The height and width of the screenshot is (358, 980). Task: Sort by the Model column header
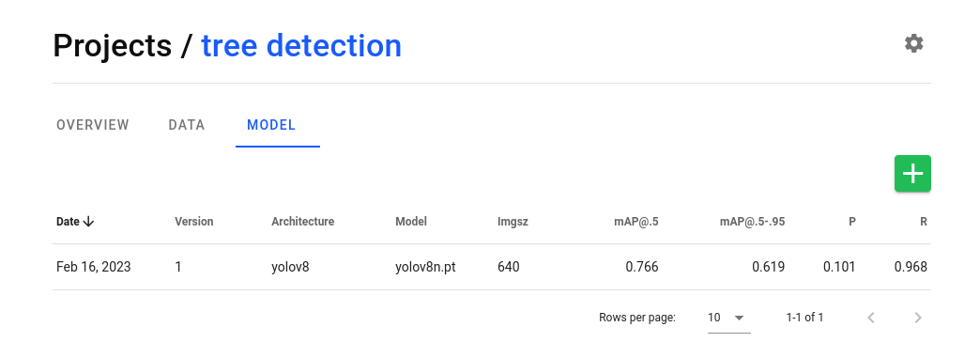pos(411,222)
